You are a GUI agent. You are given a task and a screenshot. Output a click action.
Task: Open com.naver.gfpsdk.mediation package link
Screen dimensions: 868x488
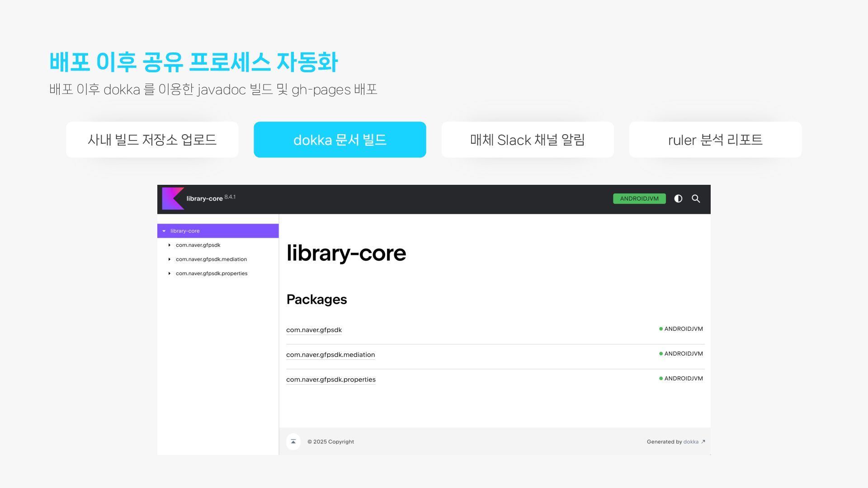coord(330,355)
